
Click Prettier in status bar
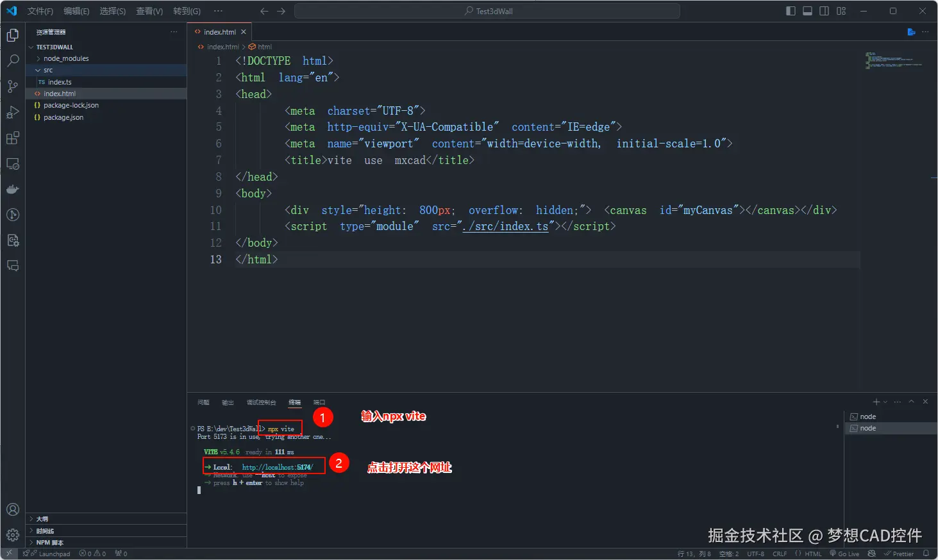(899, 554)
